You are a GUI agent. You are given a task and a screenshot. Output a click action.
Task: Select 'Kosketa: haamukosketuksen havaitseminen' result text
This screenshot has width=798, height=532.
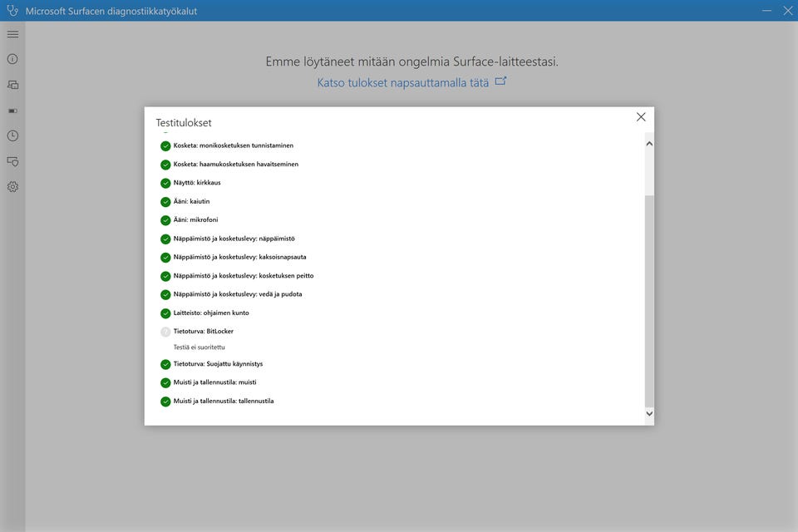coord(235,164)
